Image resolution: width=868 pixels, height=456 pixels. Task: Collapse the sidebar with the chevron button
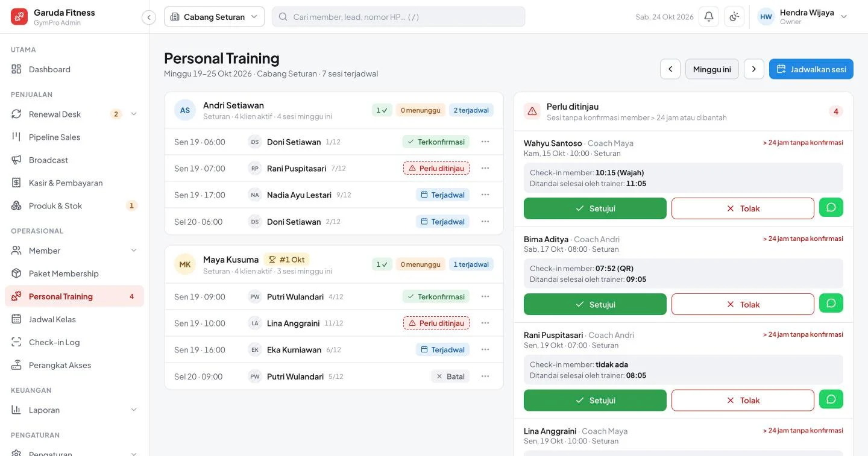[x=149, y=17]
